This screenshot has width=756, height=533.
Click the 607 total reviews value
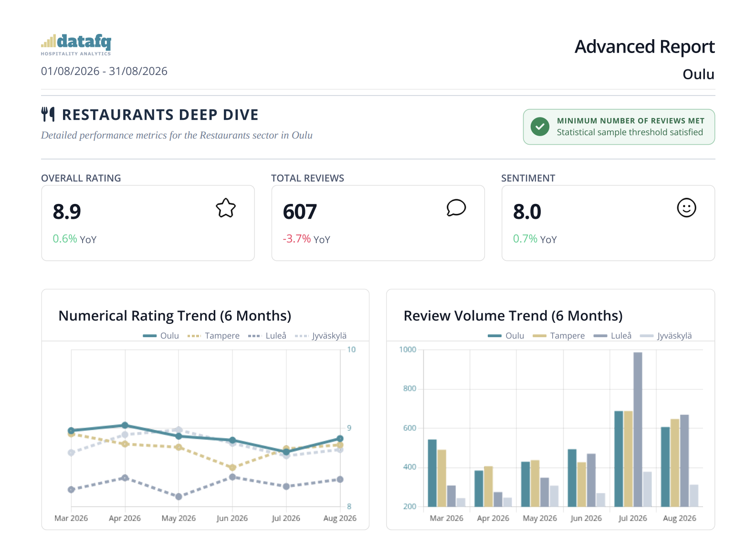[300, 212]
